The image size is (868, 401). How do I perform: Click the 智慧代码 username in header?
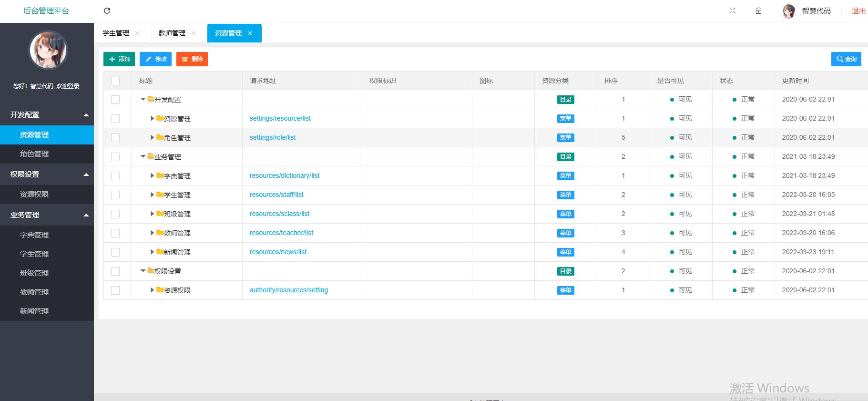817,11
